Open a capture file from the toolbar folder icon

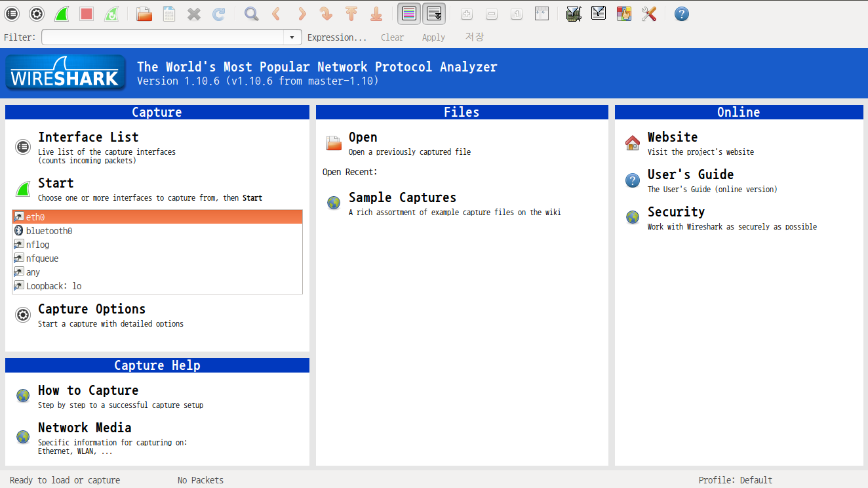click(x=144, y=14)
